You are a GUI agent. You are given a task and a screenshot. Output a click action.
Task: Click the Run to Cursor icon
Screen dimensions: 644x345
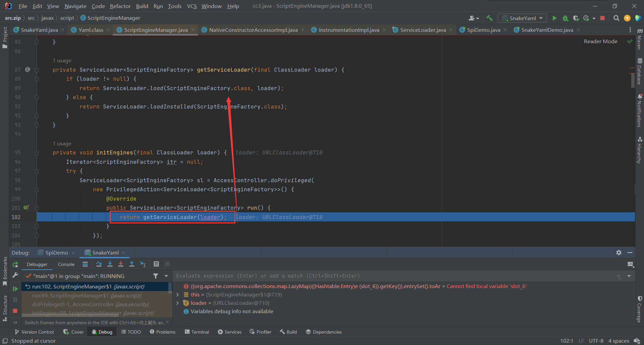point(143,264)
